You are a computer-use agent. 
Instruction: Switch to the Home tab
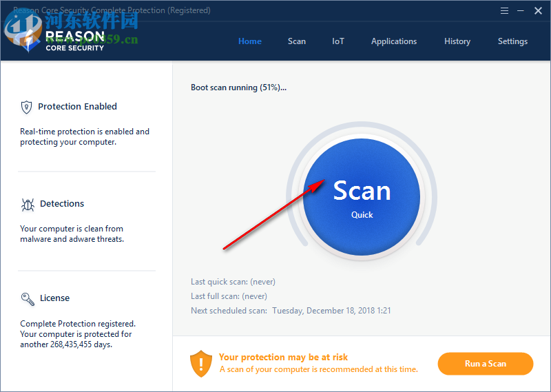(250, 41)
